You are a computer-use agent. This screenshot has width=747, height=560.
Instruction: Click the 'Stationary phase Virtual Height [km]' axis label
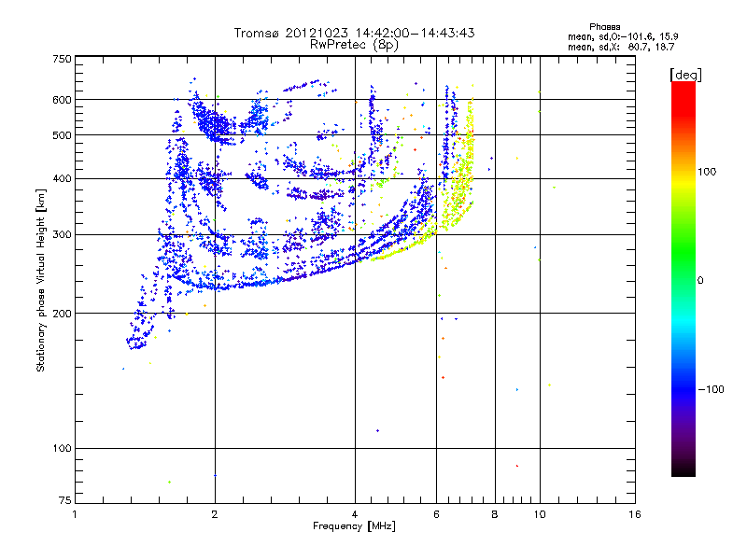tap(41, 281)
